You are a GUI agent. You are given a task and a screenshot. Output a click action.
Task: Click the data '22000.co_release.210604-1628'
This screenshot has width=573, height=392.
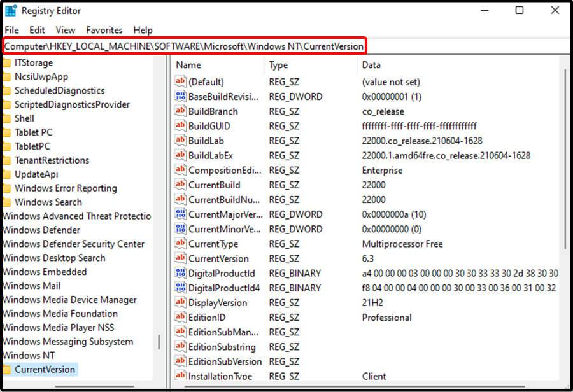[x=422, y=141]
